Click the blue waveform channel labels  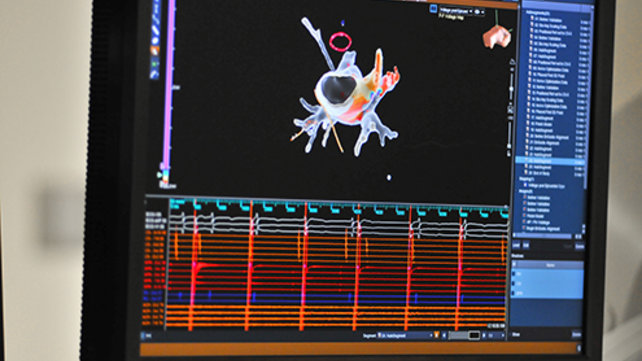pos(153,296)
